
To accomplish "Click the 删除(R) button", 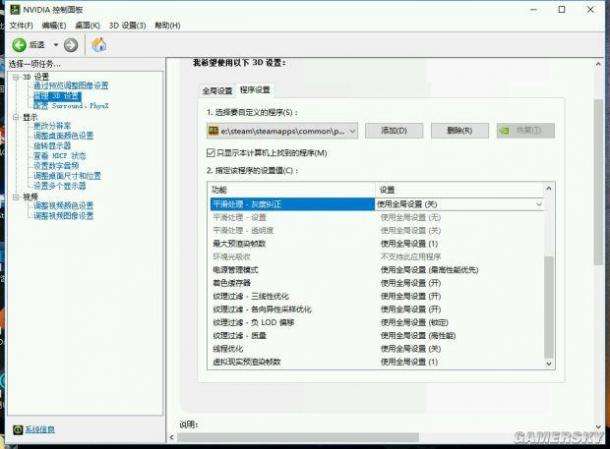I will (x=460, y=131).
